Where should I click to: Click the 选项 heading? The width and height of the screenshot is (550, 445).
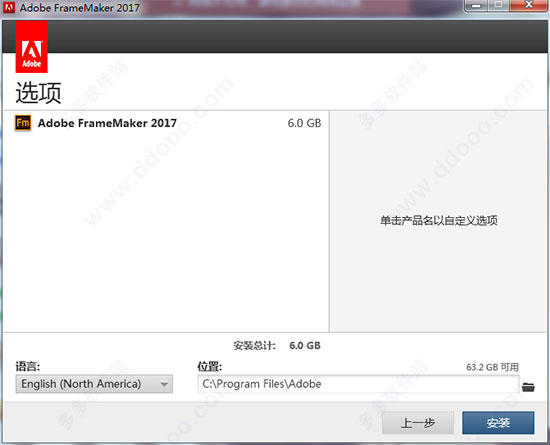[x=39, y=93]
